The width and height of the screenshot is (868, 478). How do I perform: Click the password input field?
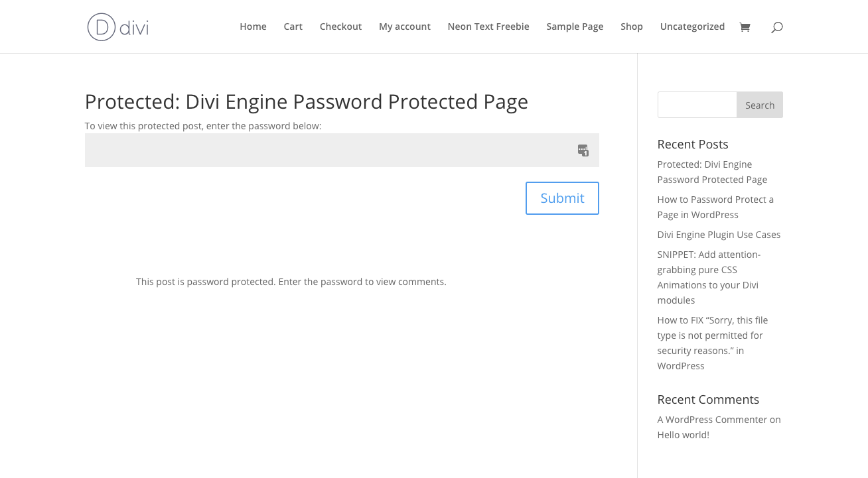click(x=342, y=150)
